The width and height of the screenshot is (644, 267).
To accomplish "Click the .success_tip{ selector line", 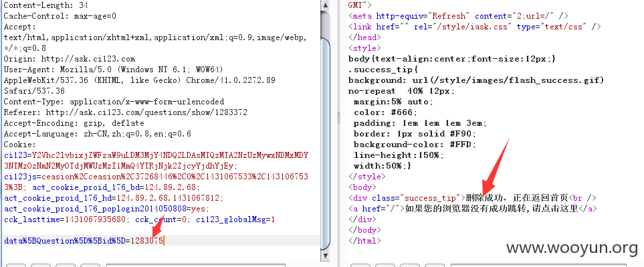I will pos(383,70).
